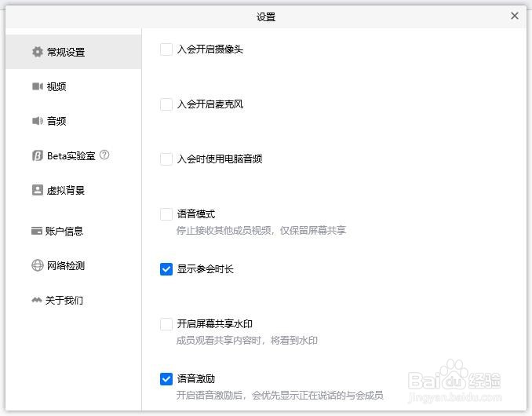Uncheck 显示参会时长 checkbox
Image resolution: width=532 pixels, height=416 pixels.
(166, 269)
